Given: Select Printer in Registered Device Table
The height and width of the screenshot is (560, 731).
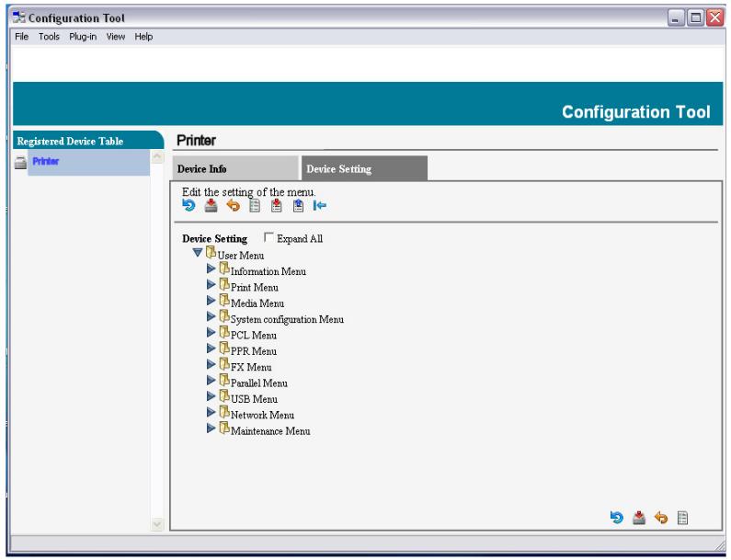Looking at the screenshot, I should point(45,162).
